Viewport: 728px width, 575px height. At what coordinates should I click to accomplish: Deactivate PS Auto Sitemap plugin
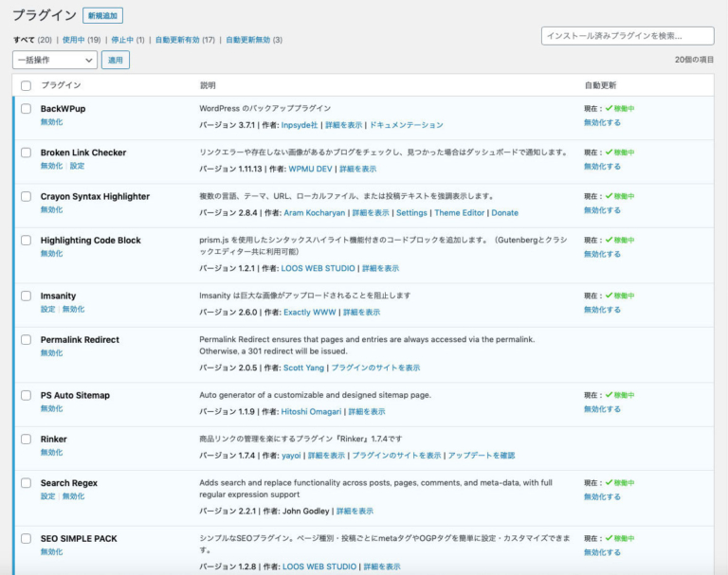coord(51,409)
